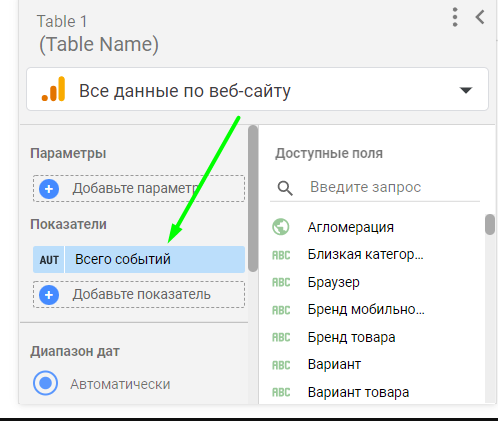Click the 'Добавьте показатель' field
The width and height of the screenshot is (498, 421).
pyautogui.click(x=139, y=295)
